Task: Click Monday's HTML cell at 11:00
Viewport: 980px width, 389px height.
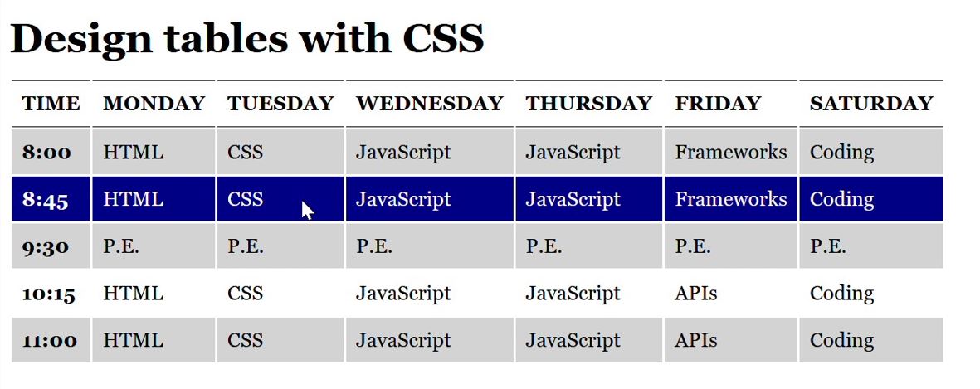Action: (x=133, y=341)
